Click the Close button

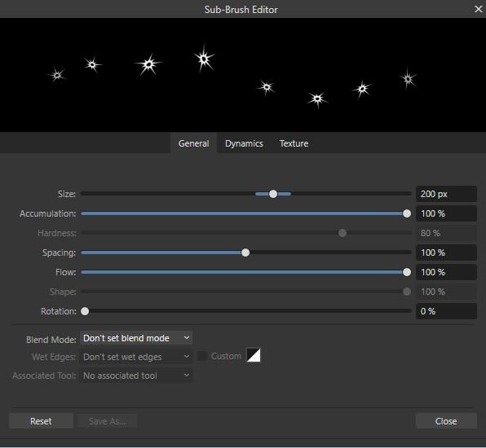446,421
